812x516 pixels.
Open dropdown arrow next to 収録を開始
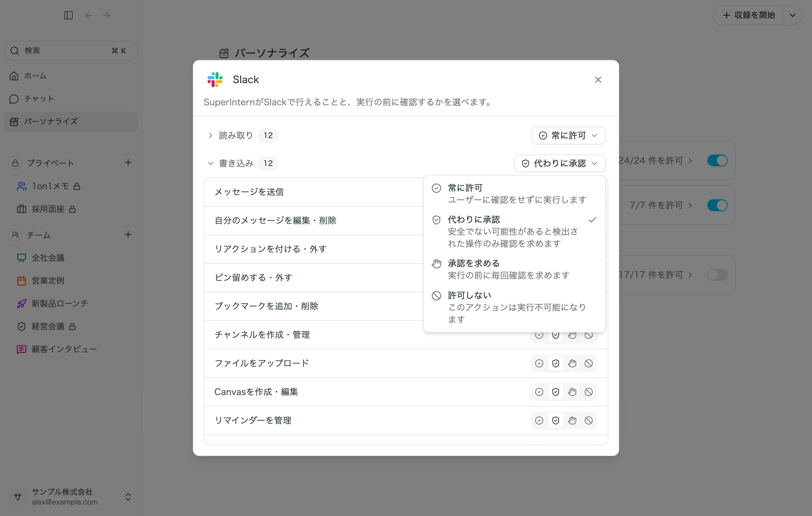click(792, 15)
